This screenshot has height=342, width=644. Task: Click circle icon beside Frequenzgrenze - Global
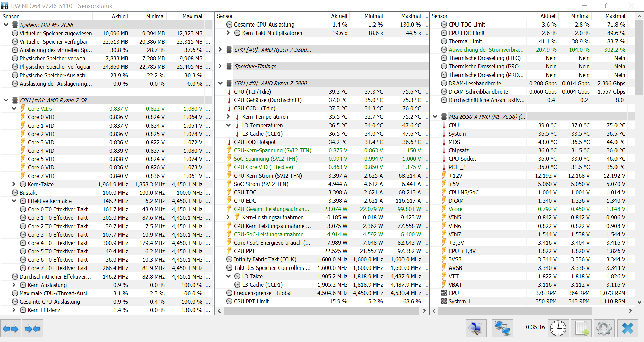229,293
